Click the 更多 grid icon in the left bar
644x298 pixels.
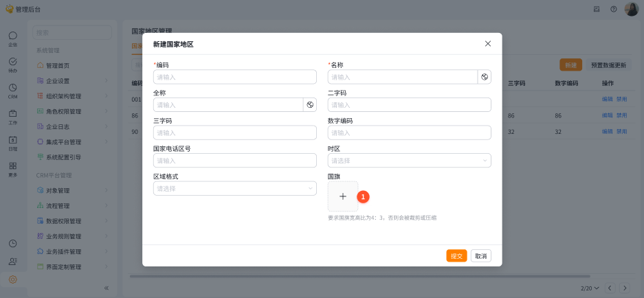(x=12, y=169)
